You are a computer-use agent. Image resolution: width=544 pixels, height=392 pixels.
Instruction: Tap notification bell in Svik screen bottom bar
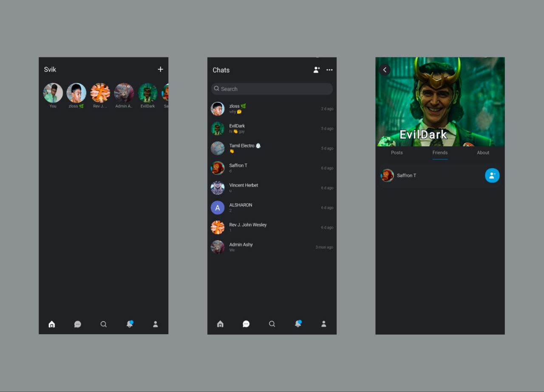pos(130,324)
